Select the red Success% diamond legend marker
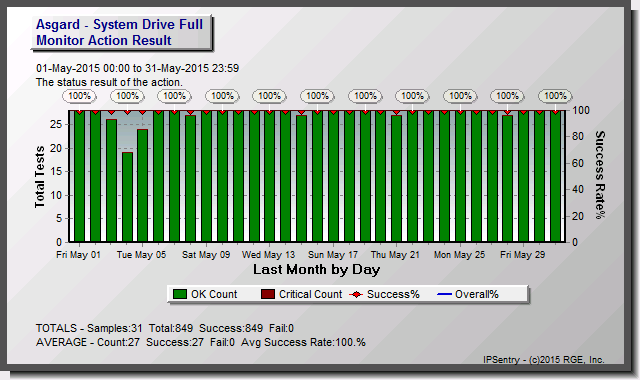Screen dimensions: 640x380 click(356, 294)
